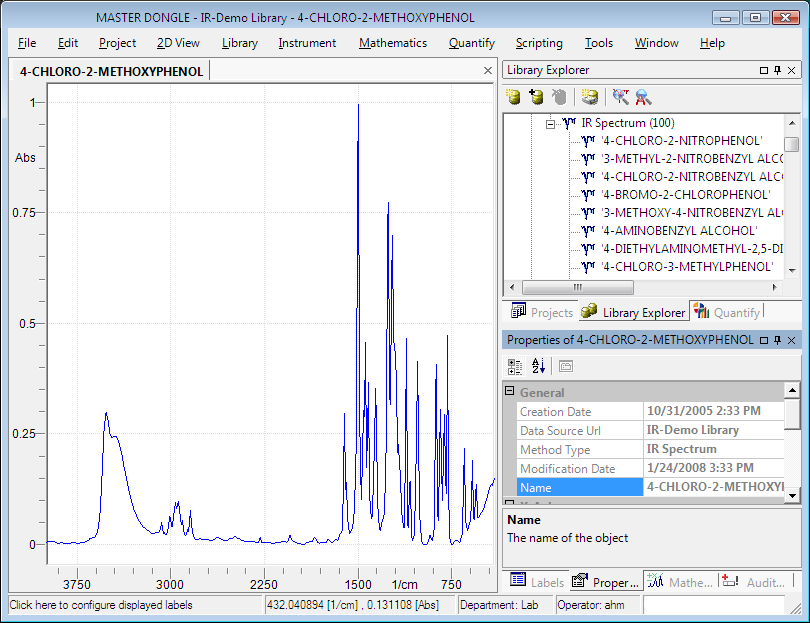Toggle categorized view in Properties toolbar
Image resolution: width=810 pixels, height=623 pixels.
click(516, 366)
